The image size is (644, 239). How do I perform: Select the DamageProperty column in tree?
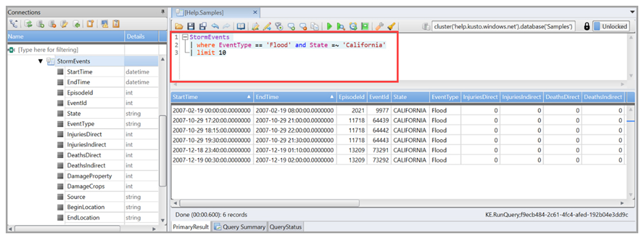coord(89,176)
